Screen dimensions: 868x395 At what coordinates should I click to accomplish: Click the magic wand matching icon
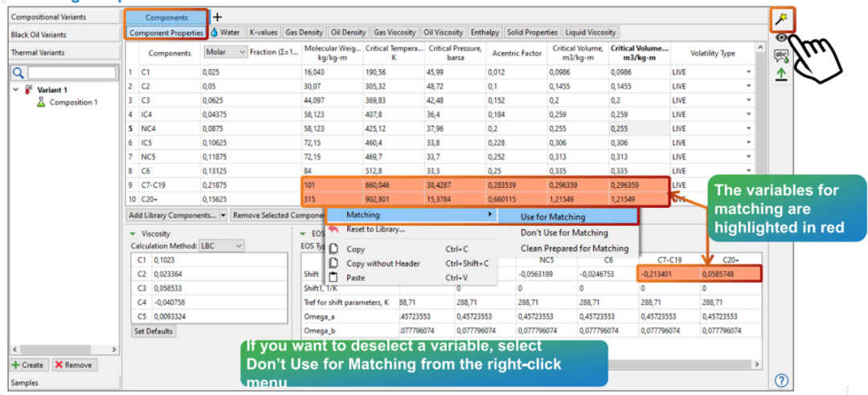click(x=781, y=20)
